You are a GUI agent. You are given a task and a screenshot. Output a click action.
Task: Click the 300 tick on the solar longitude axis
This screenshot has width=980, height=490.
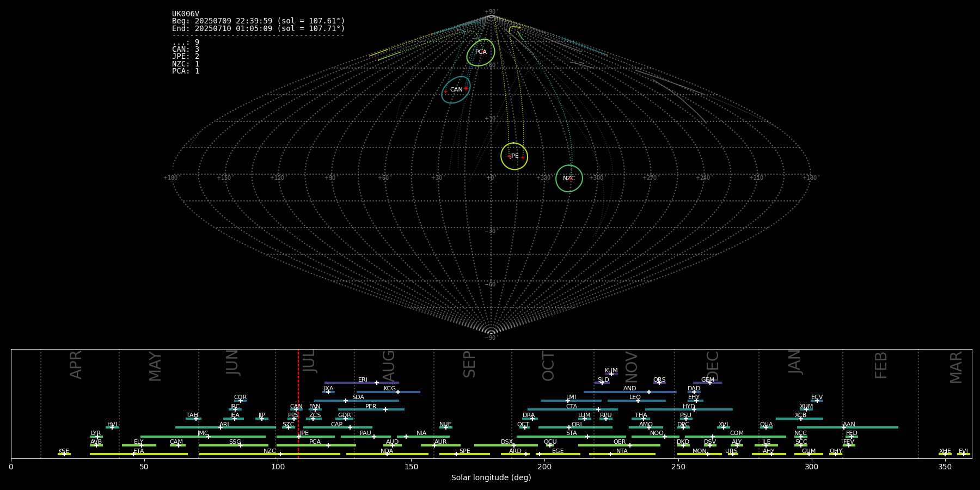click(811, 467)
